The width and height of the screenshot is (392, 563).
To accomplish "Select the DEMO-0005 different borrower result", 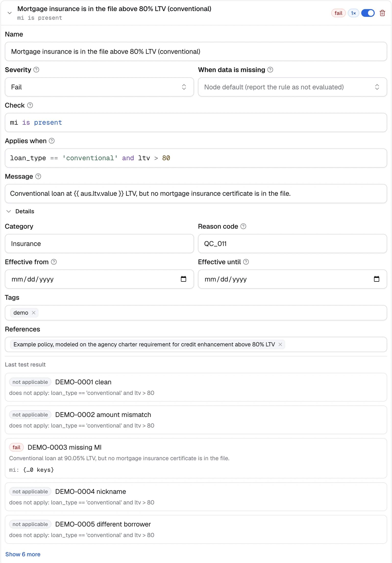I will [x=196, y=529].
